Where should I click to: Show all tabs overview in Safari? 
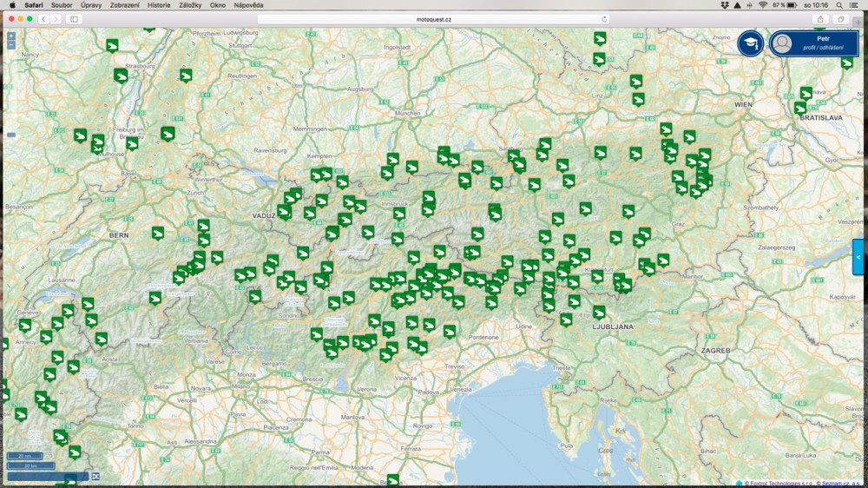[840, 18]
